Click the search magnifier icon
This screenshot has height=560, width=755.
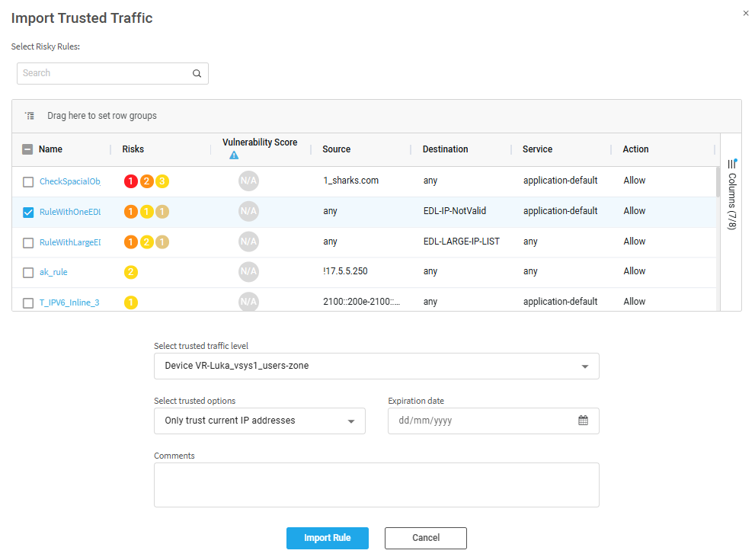click(x=197, y=74)
